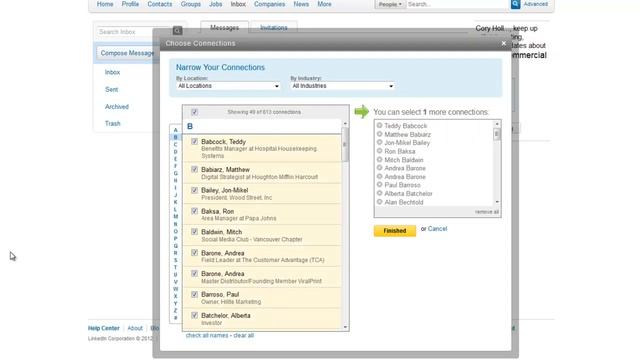Click the About footer link
This screenshot has width=640, height=360.
[135, 328]
